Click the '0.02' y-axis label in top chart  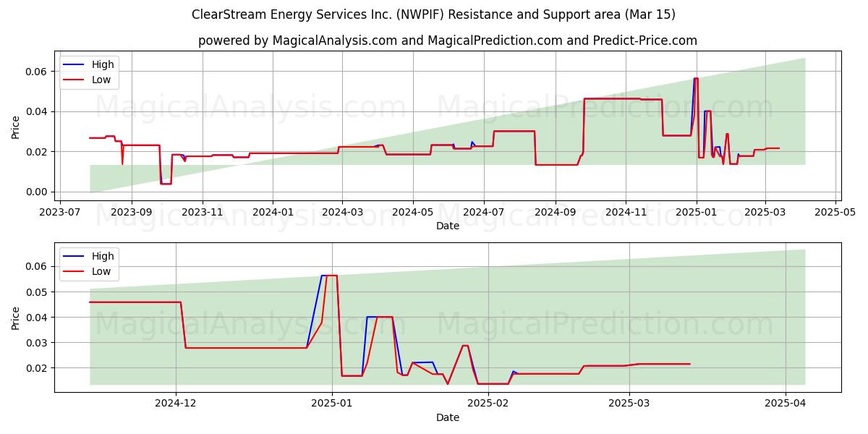38,152
